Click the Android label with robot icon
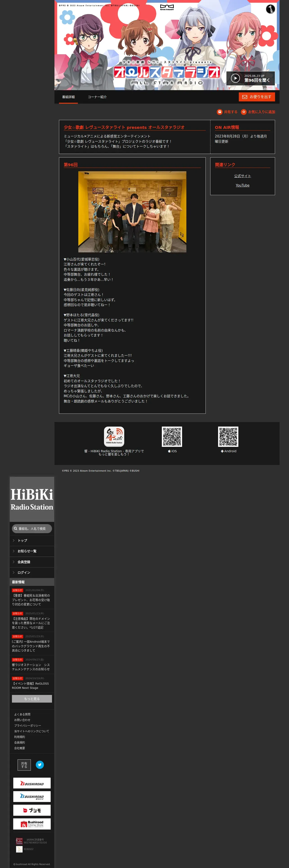Screen dimensions: 289x868 click(x=228, y=451)
